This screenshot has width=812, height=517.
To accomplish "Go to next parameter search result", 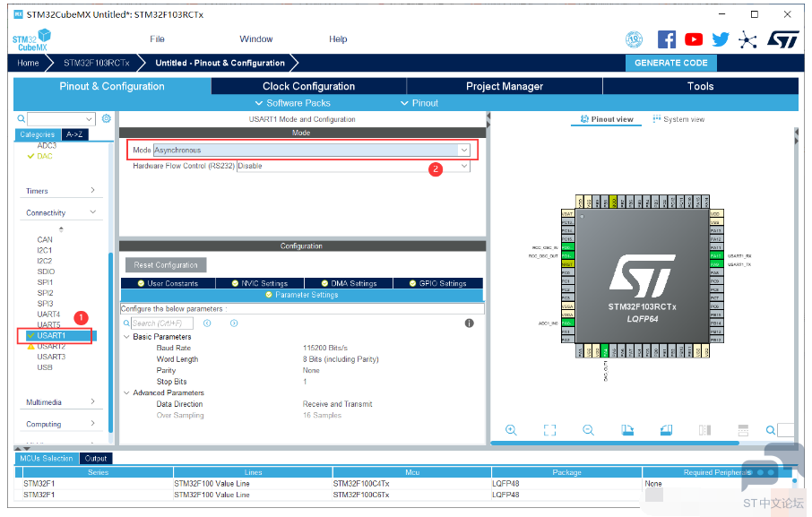I will click(x=234, y=323).
